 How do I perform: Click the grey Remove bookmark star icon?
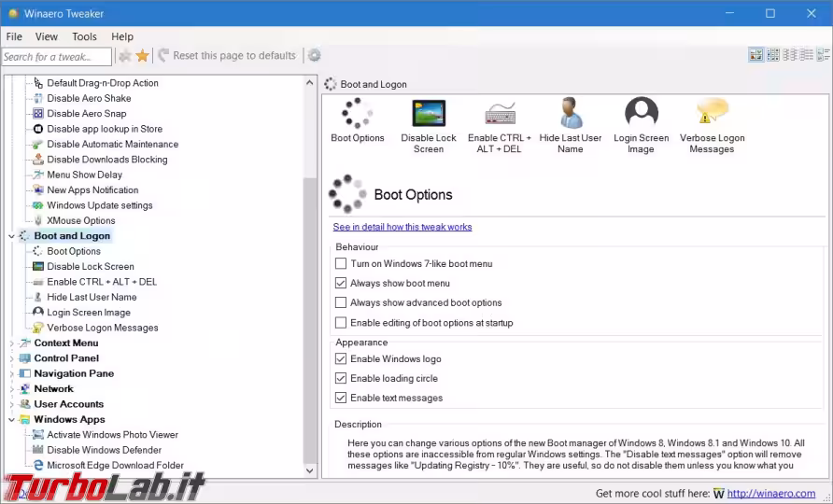coord(125,55)
